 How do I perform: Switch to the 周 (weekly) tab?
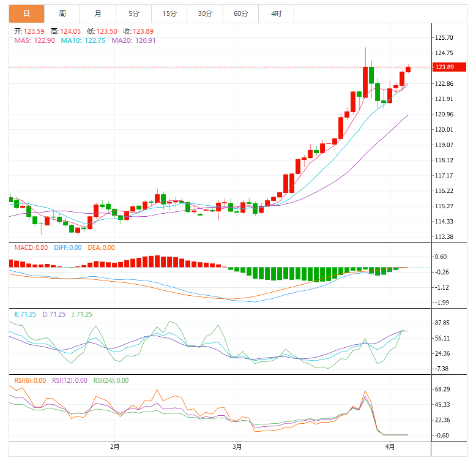pyautogui.click(x=62, y=13)
